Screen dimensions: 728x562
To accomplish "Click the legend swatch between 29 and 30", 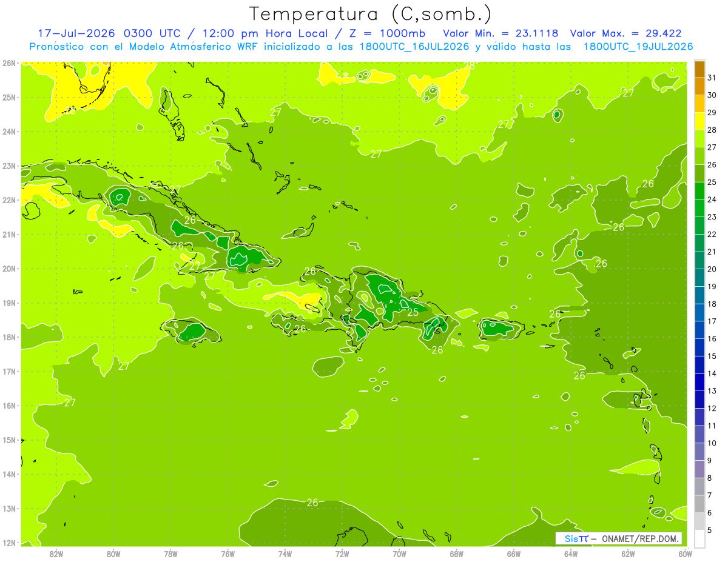I will tap(699, 104).
